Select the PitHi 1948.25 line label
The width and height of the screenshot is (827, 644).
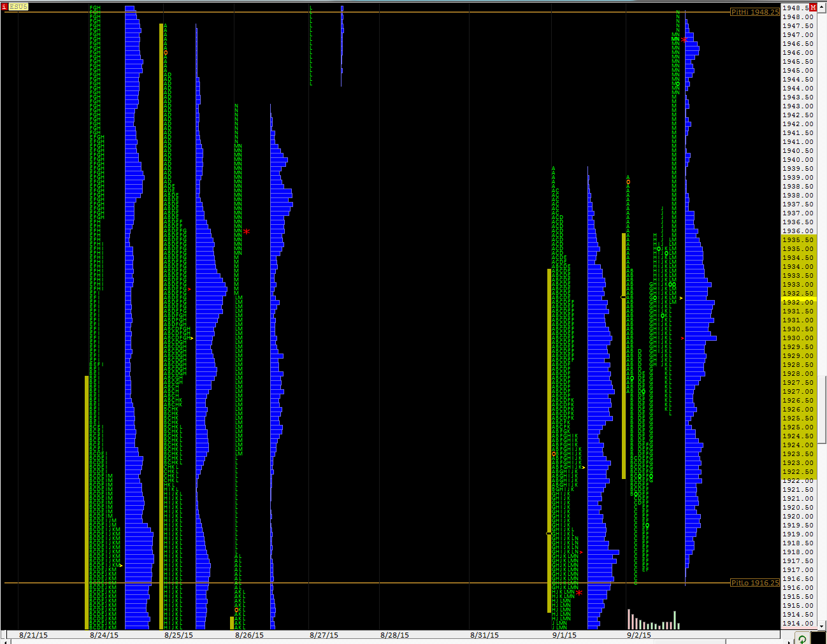coord(755,12)
